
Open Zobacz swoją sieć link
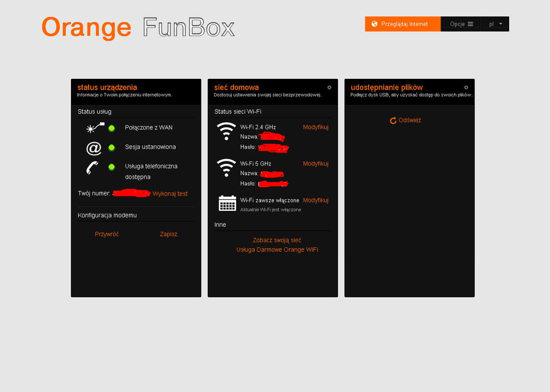point(277,240)
